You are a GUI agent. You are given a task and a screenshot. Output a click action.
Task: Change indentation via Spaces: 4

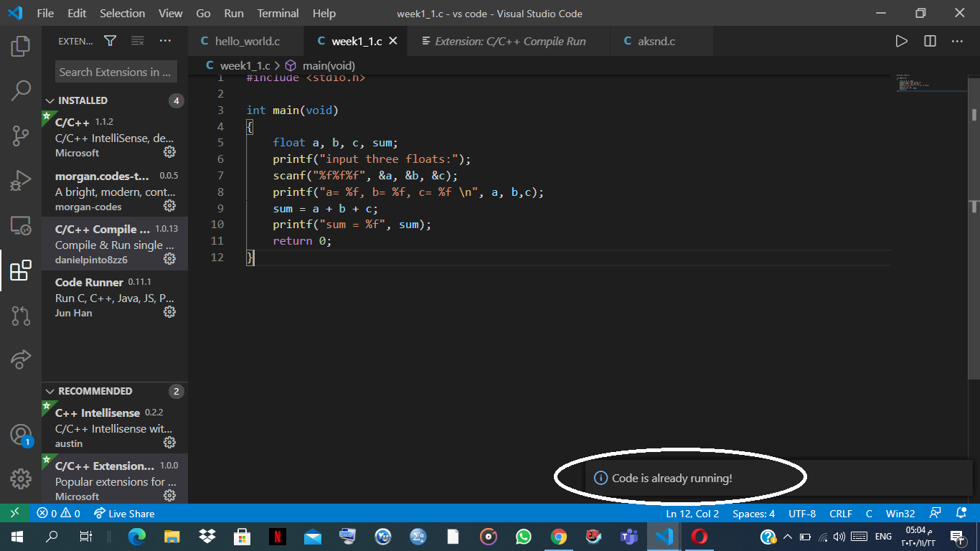[753, 514]
